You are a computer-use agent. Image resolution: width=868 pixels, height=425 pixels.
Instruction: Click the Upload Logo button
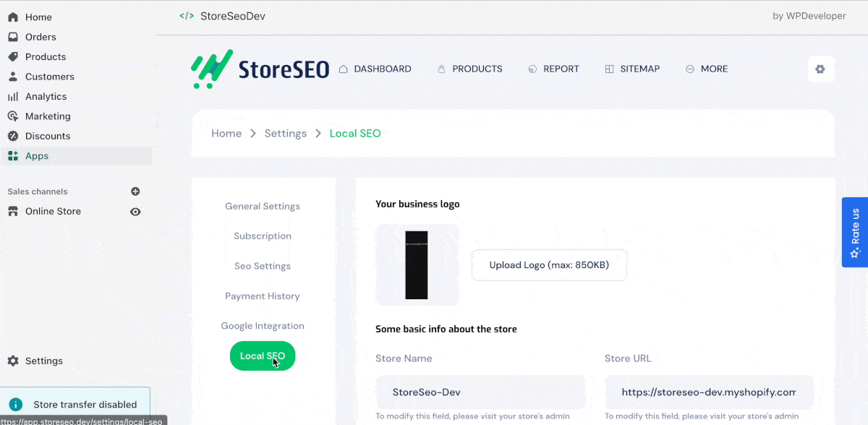[549, 265]
